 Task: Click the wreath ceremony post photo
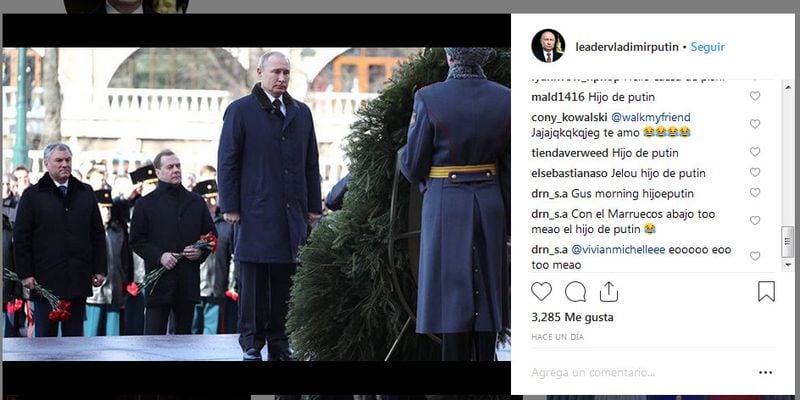pyautogui.click(x=257, y=204)
